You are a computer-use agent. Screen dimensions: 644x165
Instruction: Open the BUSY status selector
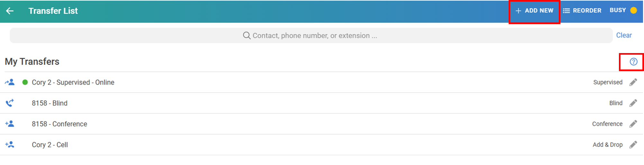618,10
